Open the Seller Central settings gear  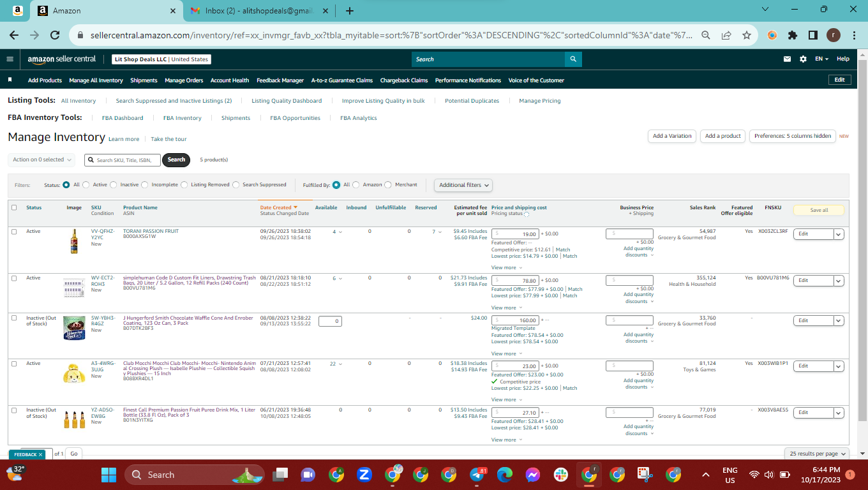pos(803,59)
